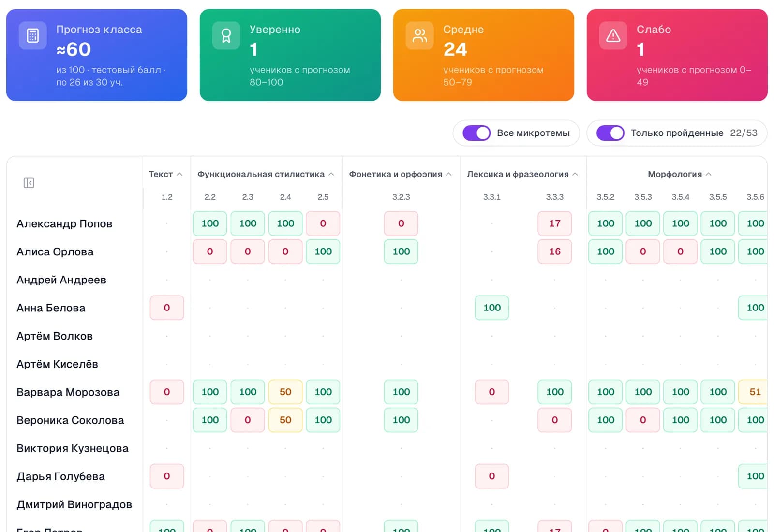The width and height of the screenshot is (774, 532).
Task: Select the 3.2.3 microtopic column header
Action: tap(401, 197)
